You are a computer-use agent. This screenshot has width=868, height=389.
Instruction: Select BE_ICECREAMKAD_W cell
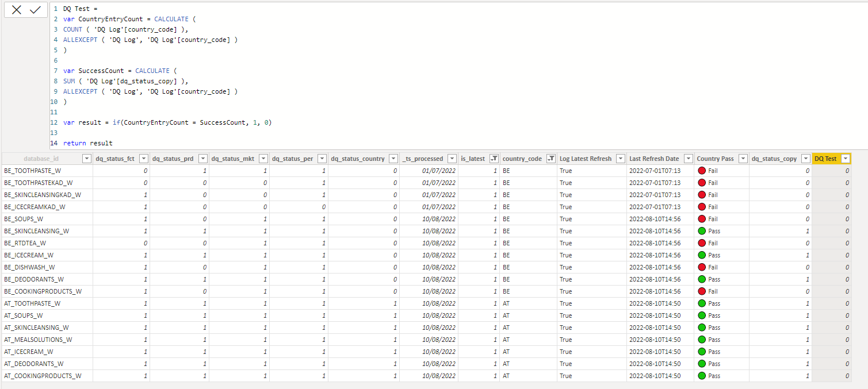click(x=47, y=207)
